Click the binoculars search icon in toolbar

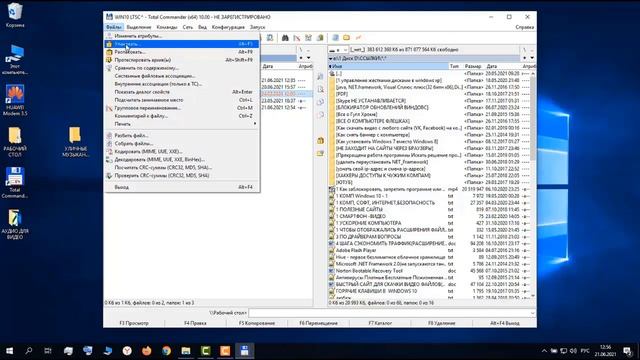285,38
